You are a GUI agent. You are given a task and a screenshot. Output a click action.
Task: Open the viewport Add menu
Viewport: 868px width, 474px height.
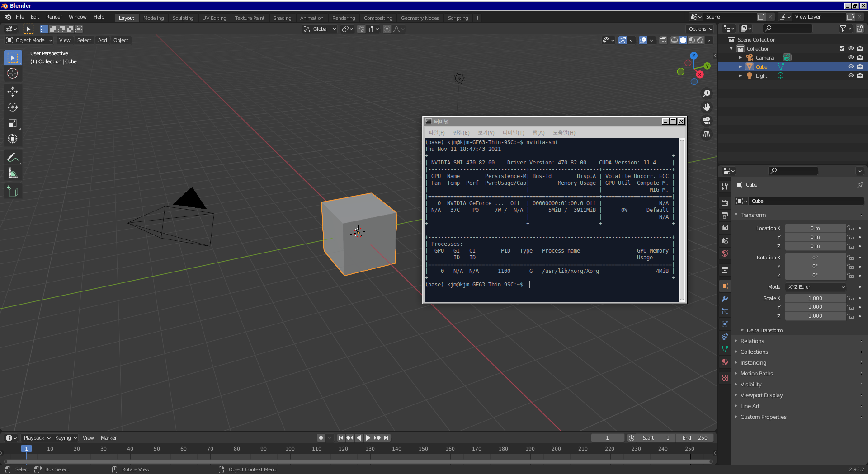pyautogui.click(x=103, y=40)
